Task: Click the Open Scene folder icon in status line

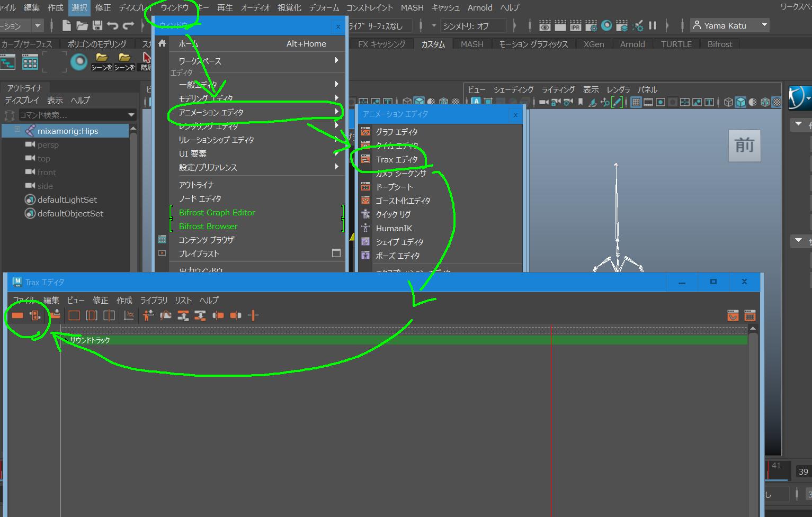Action: point(82,25)
